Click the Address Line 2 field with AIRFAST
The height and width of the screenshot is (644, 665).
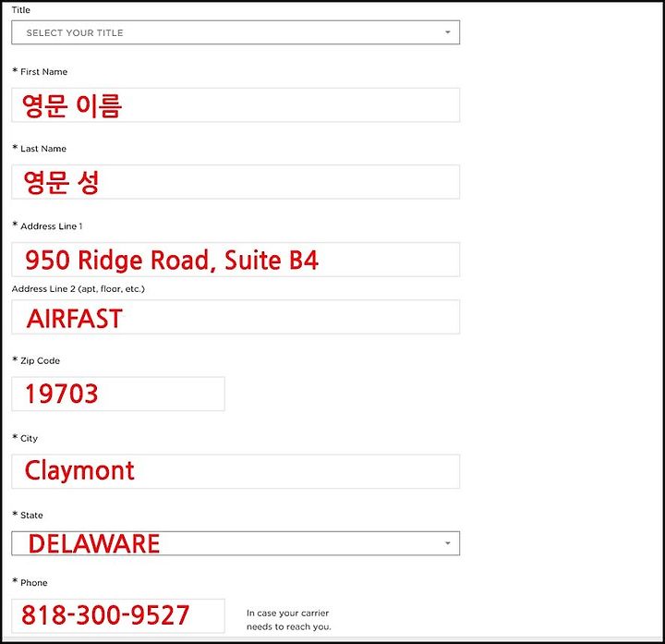[236, 317]
